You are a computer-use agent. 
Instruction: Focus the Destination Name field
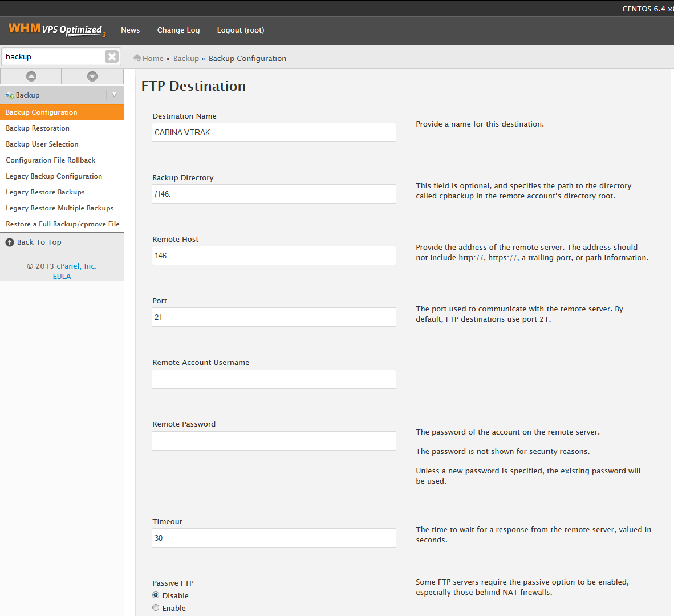point(274,132)
